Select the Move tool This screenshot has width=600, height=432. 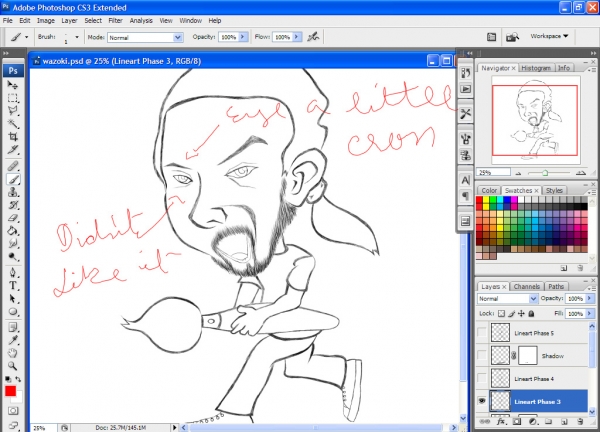point(13,85)
